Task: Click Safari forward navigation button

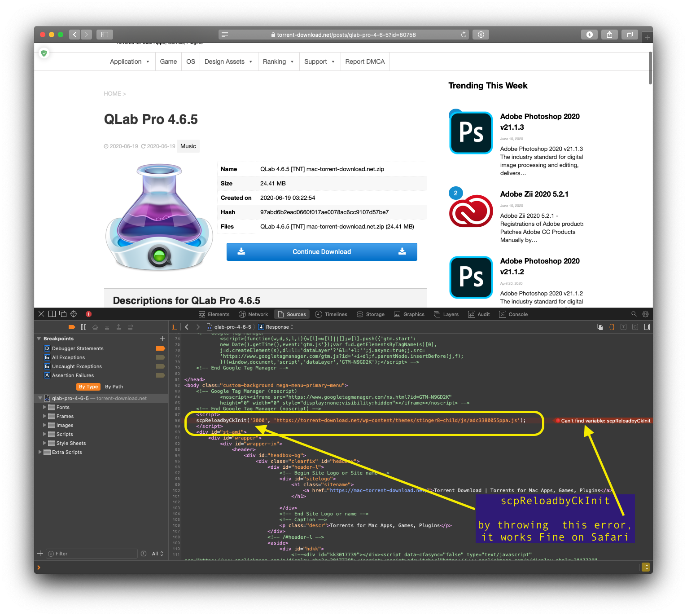Action: 86,34
